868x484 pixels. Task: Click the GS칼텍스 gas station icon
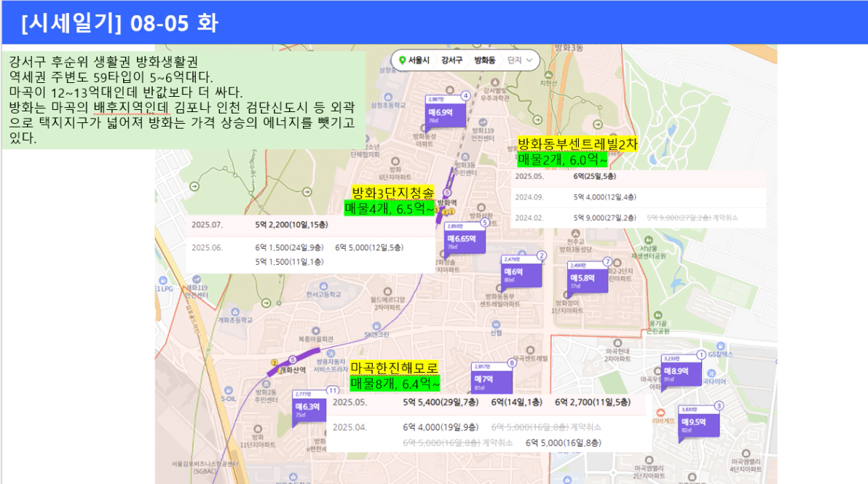pyautogui.click(x=720, y=346)
